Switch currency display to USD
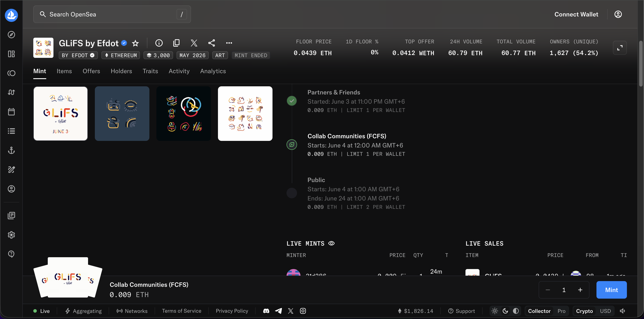Viewport: 644px width, 319px height. (605, 311)
